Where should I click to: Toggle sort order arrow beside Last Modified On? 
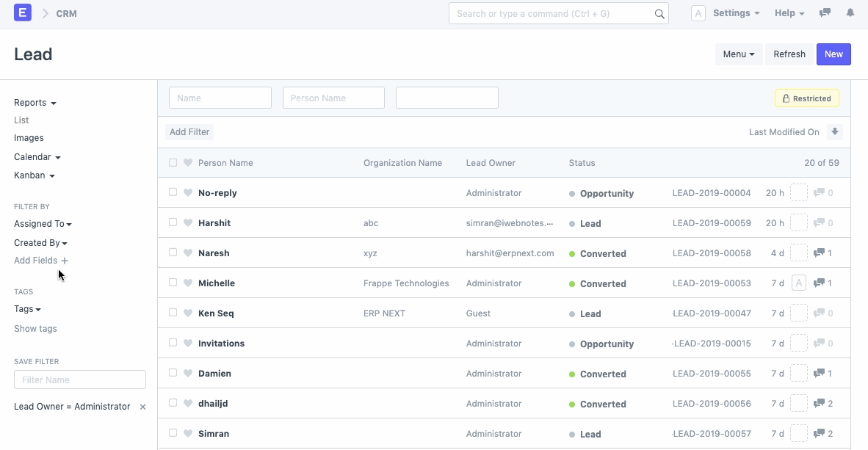point(834,132)
